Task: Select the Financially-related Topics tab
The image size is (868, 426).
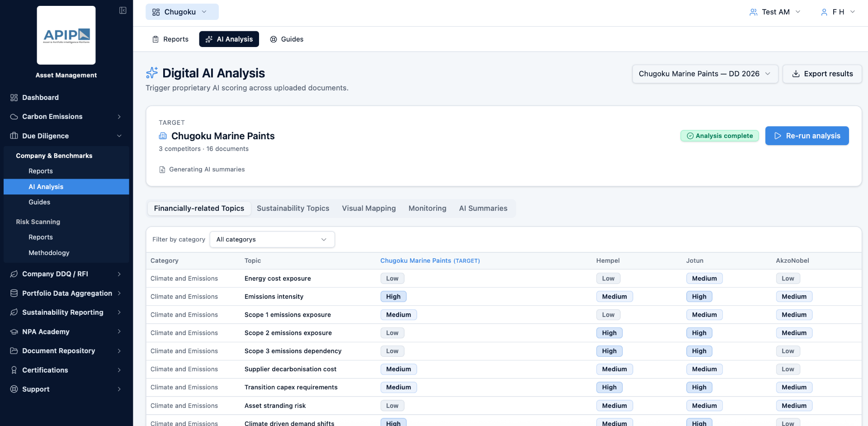Action: click(x=199, y=208)
